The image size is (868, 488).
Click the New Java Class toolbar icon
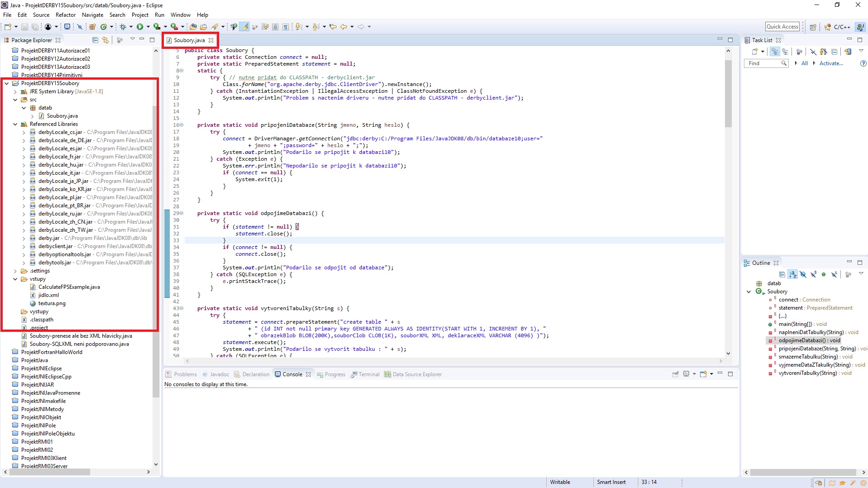point(104,27)
